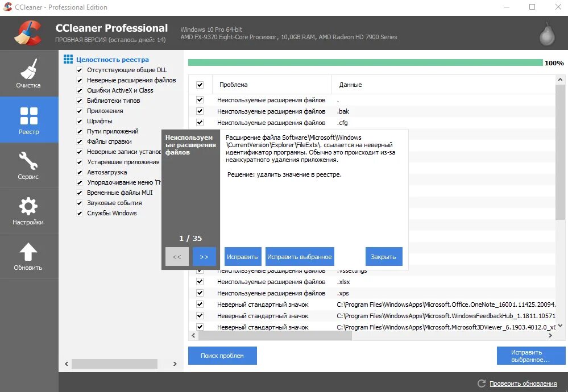Click left arrow of category list scrollbar
This screenshot has height=392, width=568.
tap(67, 364)
